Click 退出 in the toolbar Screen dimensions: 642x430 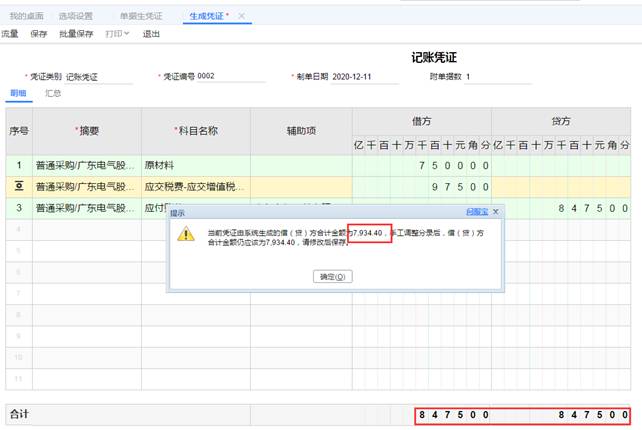(151, 34)
